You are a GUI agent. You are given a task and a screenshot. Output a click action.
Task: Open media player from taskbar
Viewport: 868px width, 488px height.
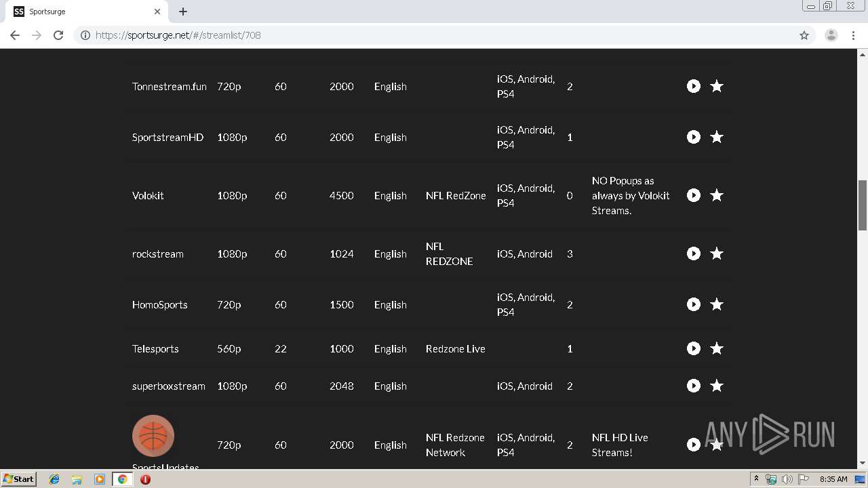click(100, 479)
